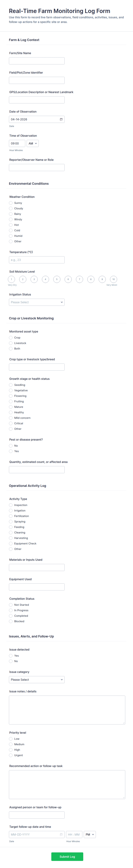Choose Livestock as monitored asset type
Viewport: 133px width, 868px height.
click(11, 343)
